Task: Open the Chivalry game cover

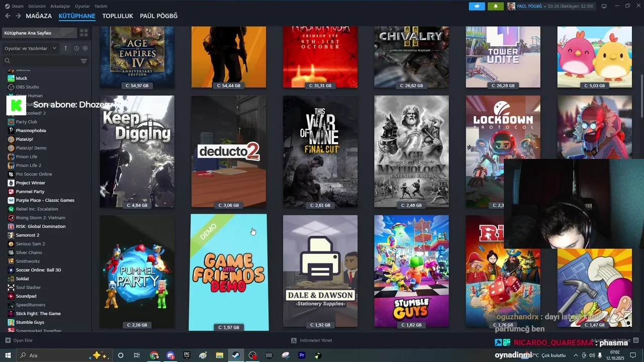Action: pos(412,57)
